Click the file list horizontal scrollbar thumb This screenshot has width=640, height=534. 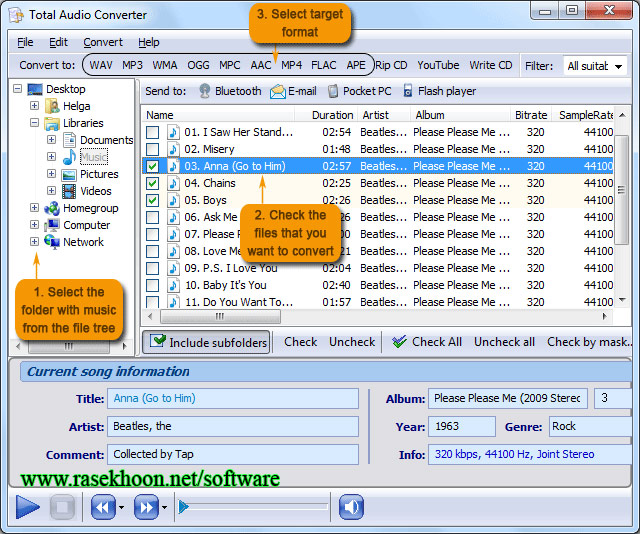click(220, 316)
